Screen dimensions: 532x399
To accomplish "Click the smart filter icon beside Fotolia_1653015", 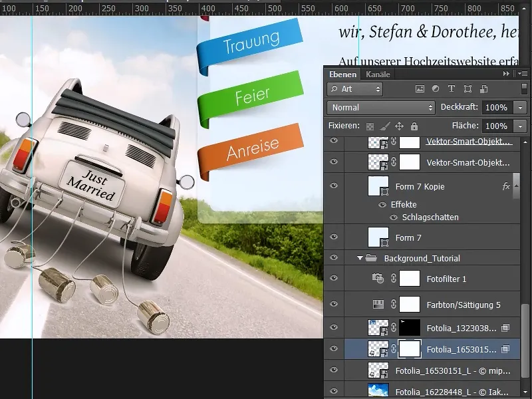I will 505,348.
